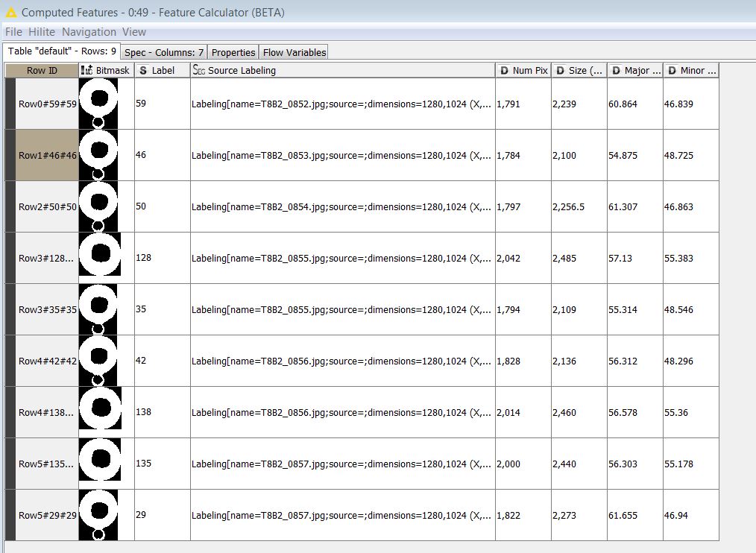
Task: Select row ID Row3#35#35
Action: (47, 309)
